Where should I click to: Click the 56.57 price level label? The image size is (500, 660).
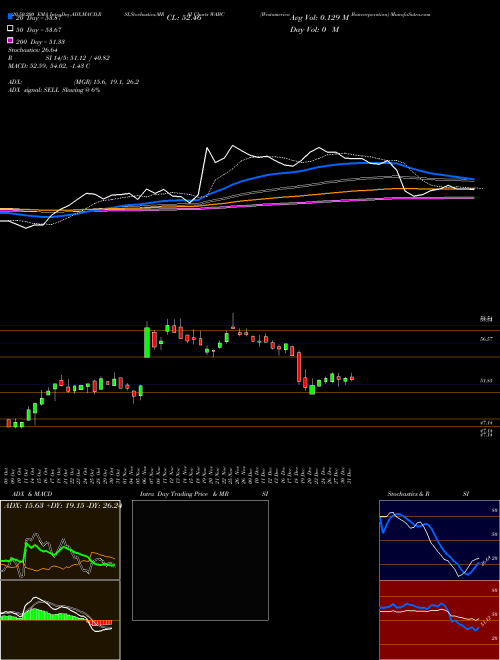[487, 338]
